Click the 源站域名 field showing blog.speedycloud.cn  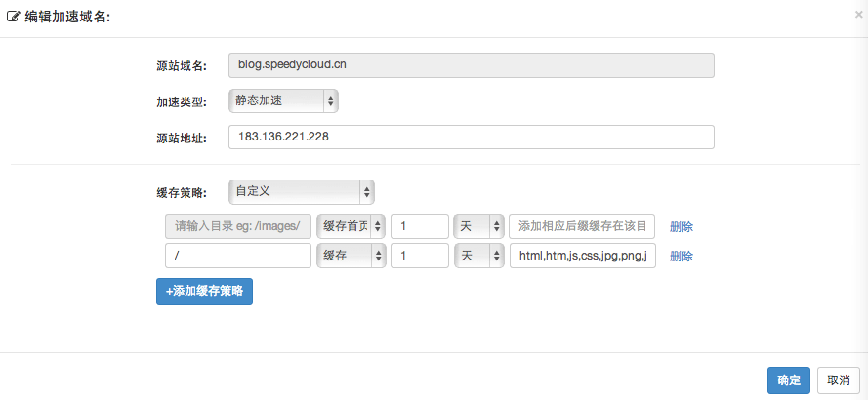(x=471, y=65)
